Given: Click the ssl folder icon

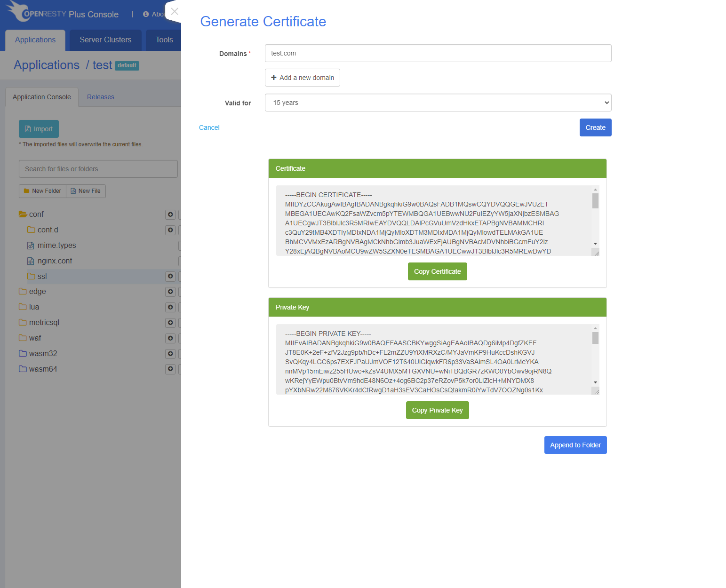Looking at the screenshot, I should click(31, 276).
